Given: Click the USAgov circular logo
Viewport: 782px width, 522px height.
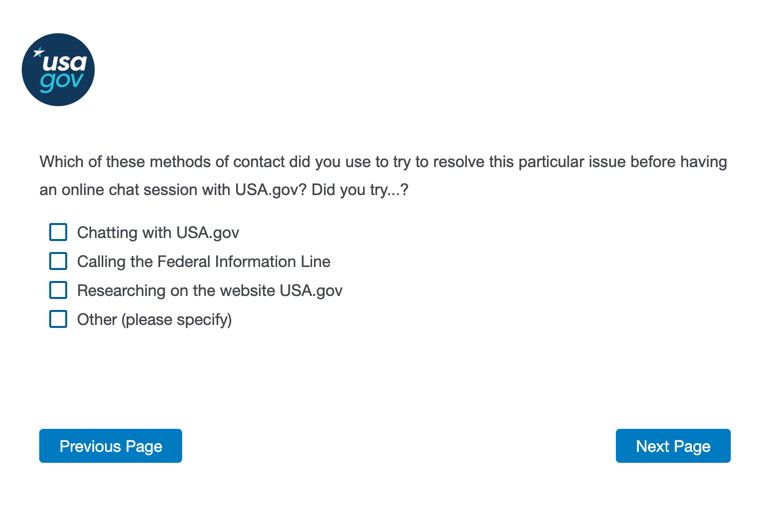Looking at the screenshot, I should pos(58,70).
